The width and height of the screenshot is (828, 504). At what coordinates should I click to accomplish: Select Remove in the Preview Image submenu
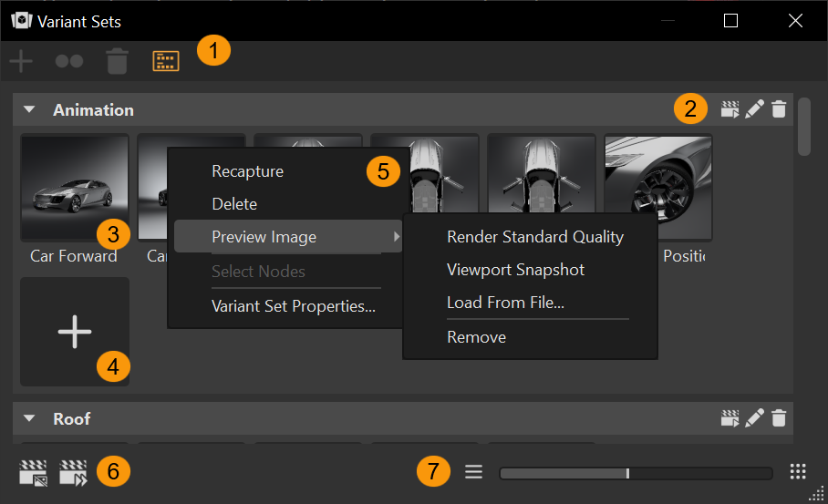point(476,337)
